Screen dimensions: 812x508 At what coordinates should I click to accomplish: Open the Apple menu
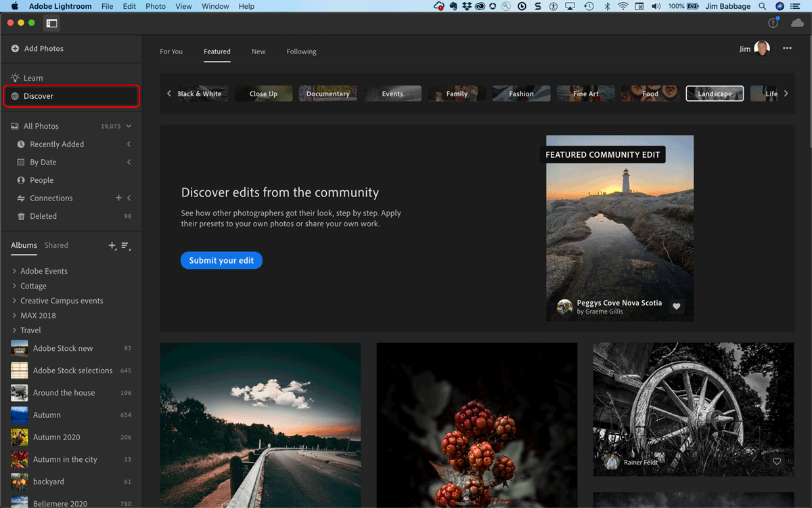pos(14,6)
